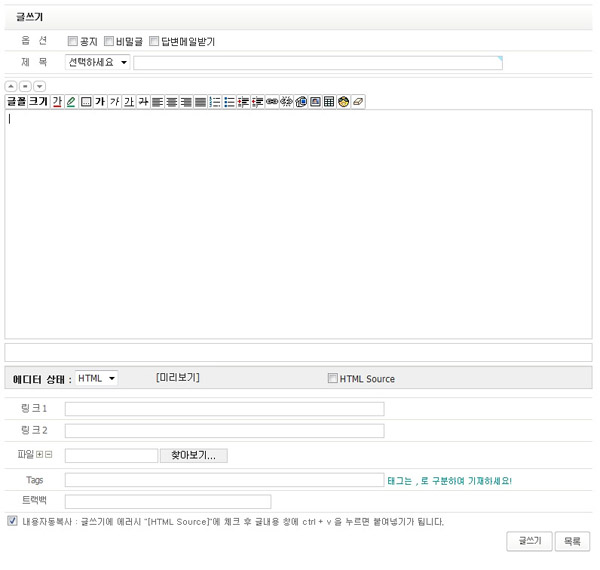Image resolution: width=600 pixels, height=570 pixels.
Task: Insert numbered list
Action: pyautogui.click(x=215, y=102)
